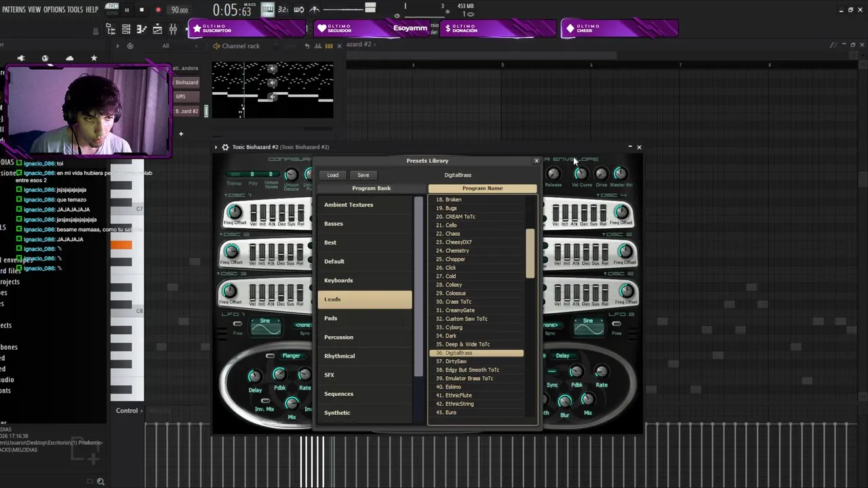This screenshot has width=868, height=488.
Task: Click the Channel rack undo arrow icon
Action: 307,46
